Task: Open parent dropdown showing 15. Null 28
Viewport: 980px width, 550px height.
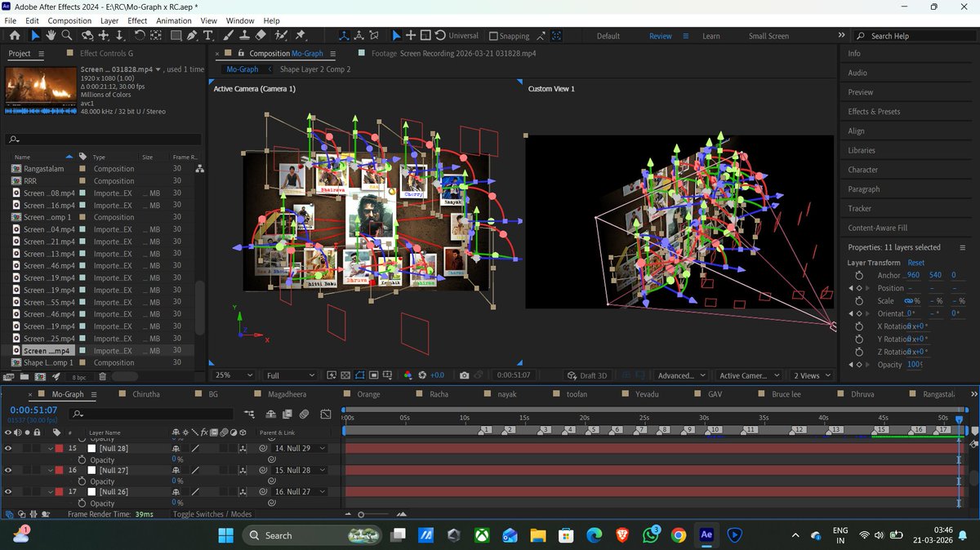Action: click(300, 470)
